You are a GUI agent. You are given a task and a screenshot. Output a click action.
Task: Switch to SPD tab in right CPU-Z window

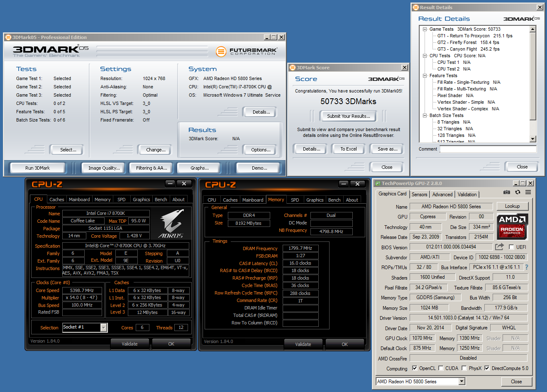[x=295, y=200]
